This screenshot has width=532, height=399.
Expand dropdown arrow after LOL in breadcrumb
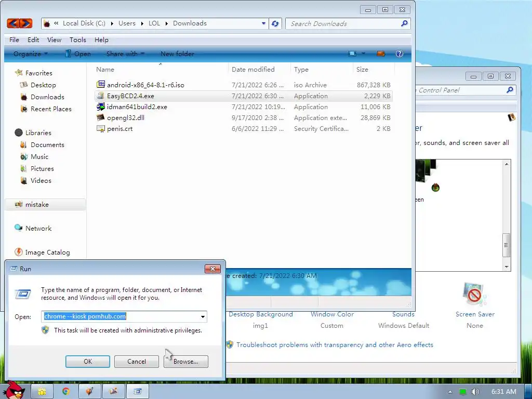(167, 23)
